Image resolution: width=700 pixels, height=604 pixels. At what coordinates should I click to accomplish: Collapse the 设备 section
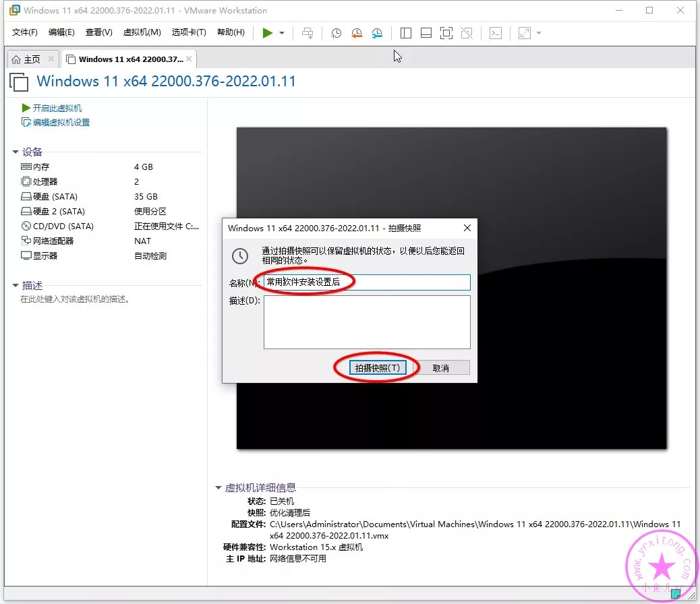pyautogui.click(x=16, y=152)
